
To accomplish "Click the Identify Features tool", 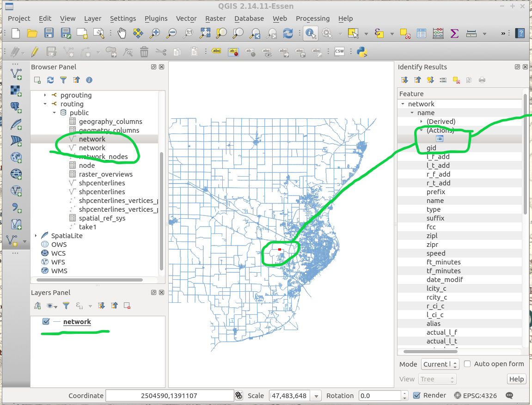I will (x=311, y=33).
